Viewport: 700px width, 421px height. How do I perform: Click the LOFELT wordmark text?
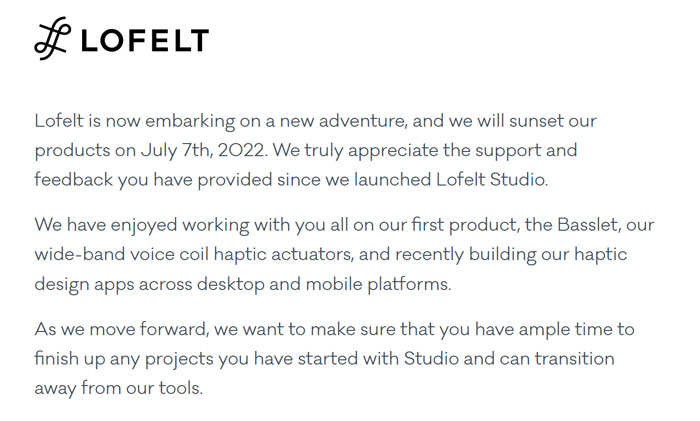pos(143,41)
